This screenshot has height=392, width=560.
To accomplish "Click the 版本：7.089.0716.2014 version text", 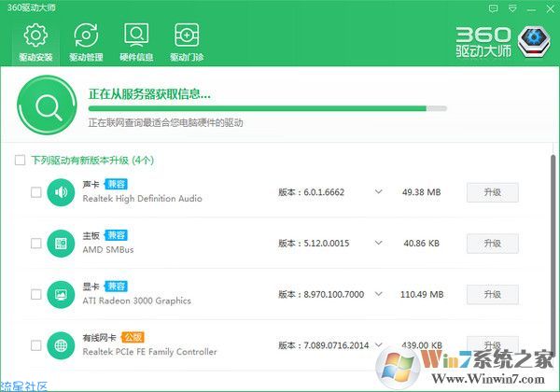I will click(x=323, y=345).
